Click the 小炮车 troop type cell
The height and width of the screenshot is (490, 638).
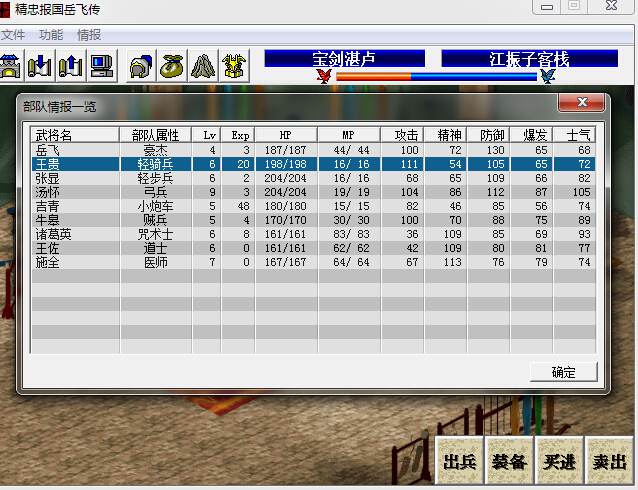(x=155, y=206)
